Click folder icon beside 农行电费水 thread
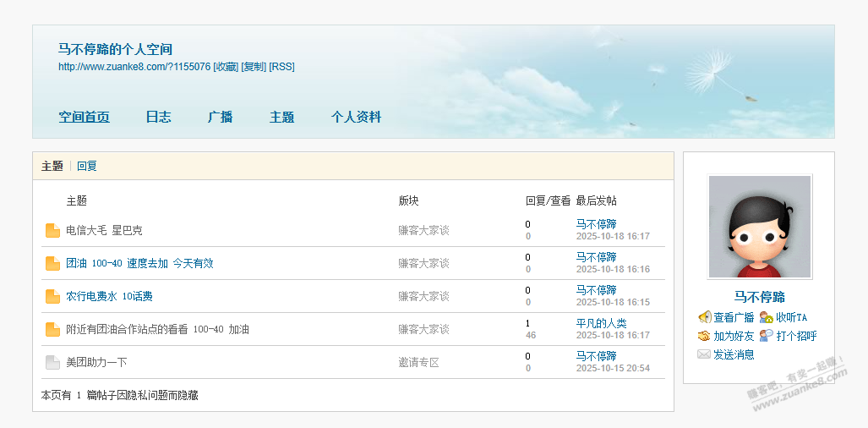868x428 pixels. pos(52,297)
